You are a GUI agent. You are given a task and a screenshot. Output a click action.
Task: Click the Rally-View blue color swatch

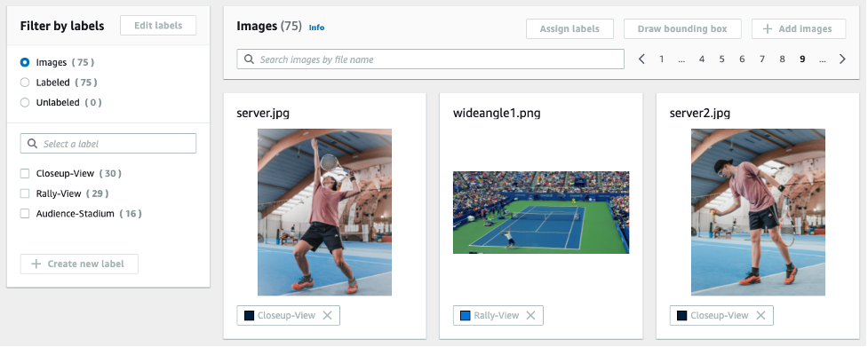point(465,316)
